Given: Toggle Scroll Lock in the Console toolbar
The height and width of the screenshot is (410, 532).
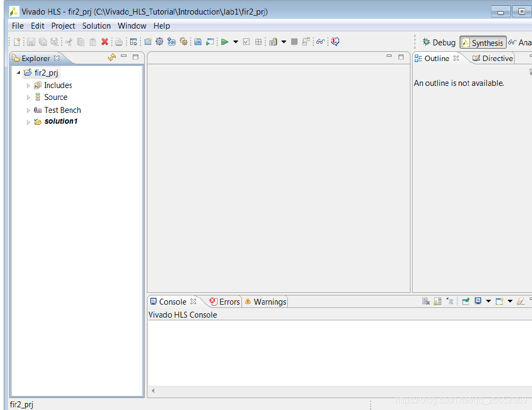Looking at the screenshot, I should [437, 301].
